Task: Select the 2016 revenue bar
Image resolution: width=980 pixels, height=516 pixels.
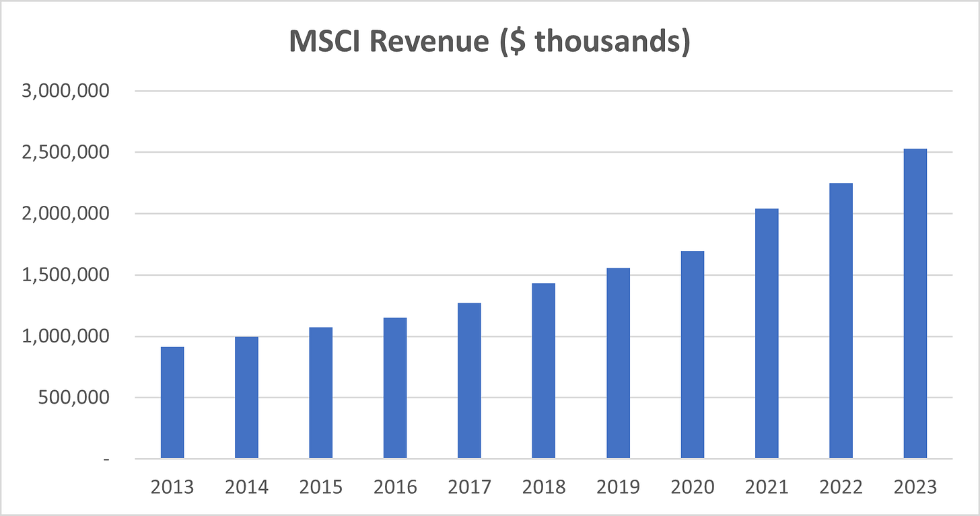Action: [x=395, y=388]
